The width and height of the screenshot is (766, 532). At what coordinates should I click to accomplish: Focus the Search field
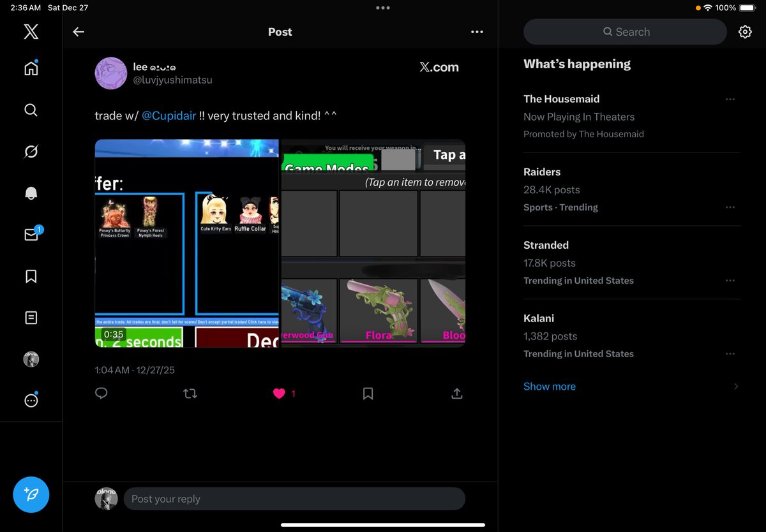[625, 32]
